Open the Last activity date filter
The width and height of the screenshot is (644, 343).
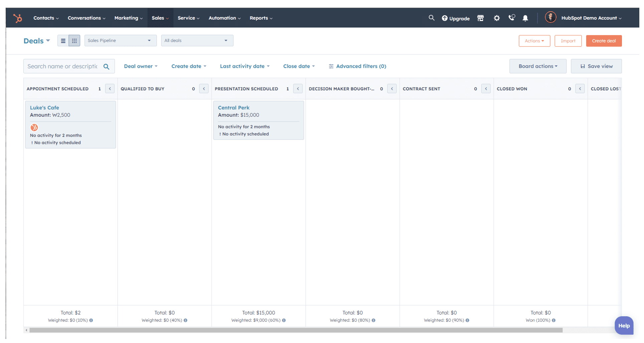(245, 66)
